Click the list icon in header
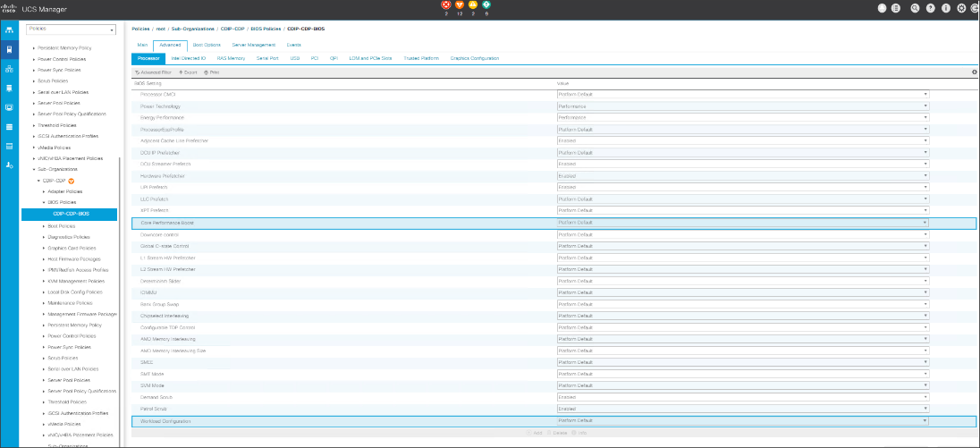Viewport: 980px width, 448px height. click(896, 8)
